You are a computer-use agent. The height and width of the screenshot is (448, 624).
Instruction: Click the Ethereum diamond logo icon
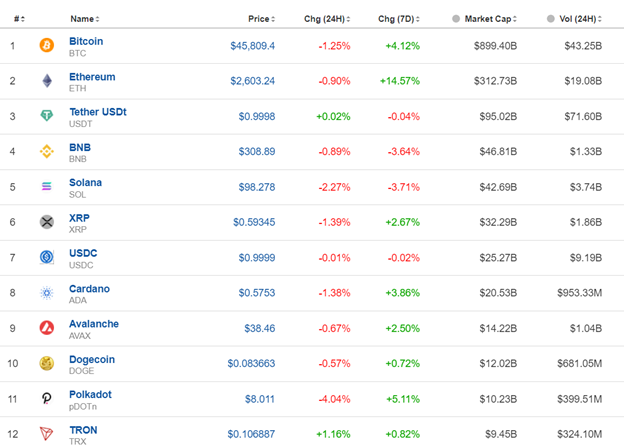(46, 81)
